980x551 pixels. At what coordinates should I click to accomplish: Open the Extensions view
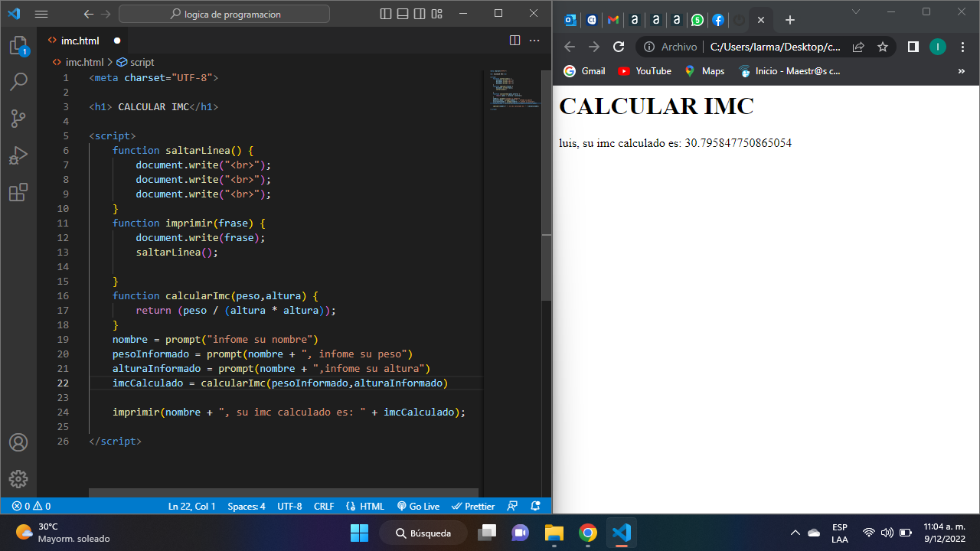(18, 192)
